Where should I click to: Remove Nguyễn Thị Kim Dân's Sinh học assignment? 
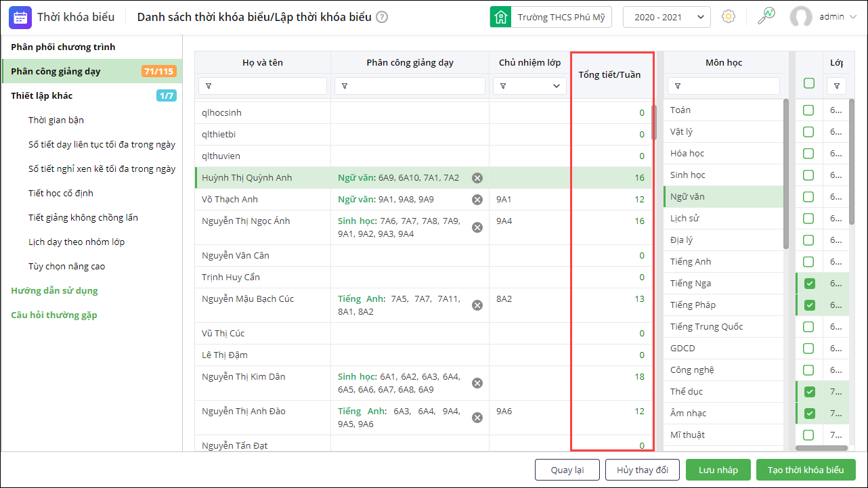pyautogui.click(x=477, y=383)
